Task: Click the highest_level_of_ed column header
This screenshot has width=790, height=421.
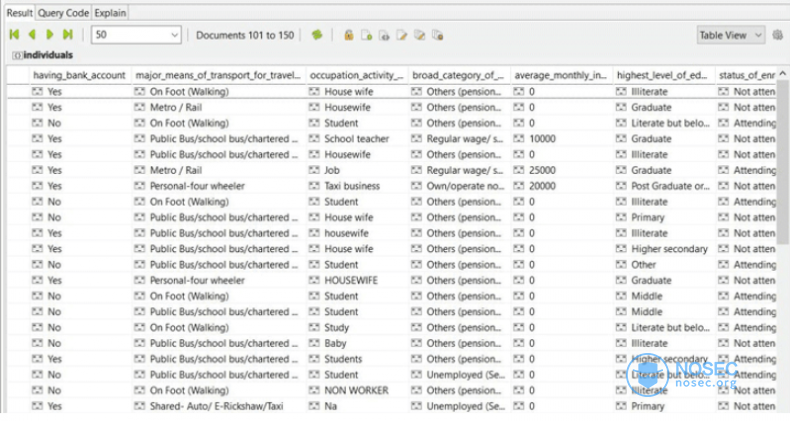Action: [x=664, y=75]
